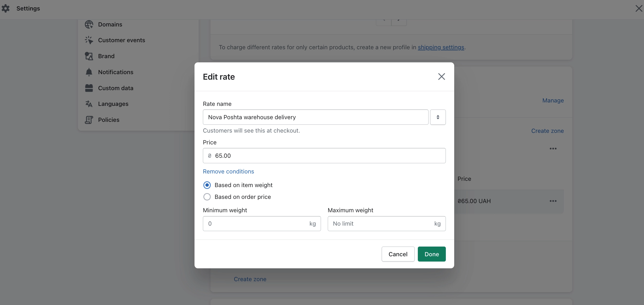
Task: Click the Price field showing 65.00
Action: point(324,156)
